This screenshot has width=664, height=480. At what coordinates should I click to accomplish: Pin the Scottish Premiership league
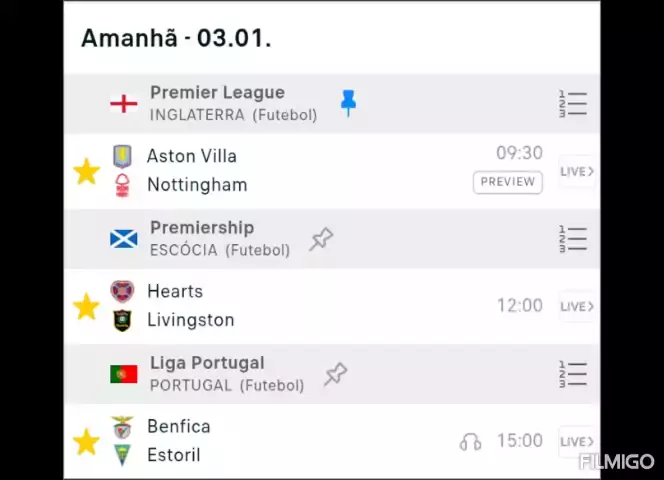321,239
